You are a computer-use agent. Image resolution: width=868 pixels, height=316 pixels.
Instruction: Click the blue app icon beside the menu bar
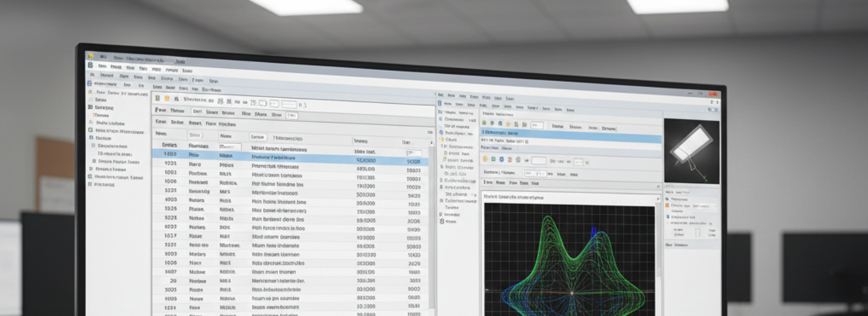(90, 65)
